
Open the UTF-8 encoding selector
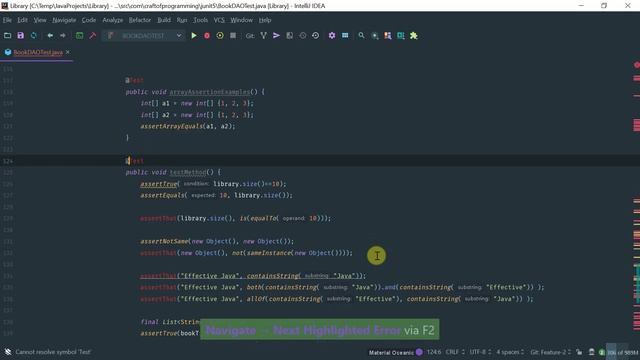[480, 352]
